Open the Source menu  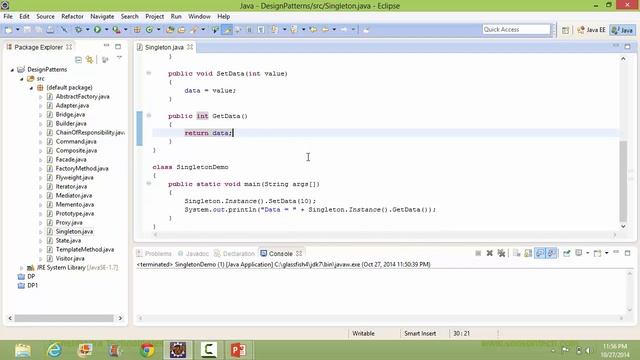45,16
